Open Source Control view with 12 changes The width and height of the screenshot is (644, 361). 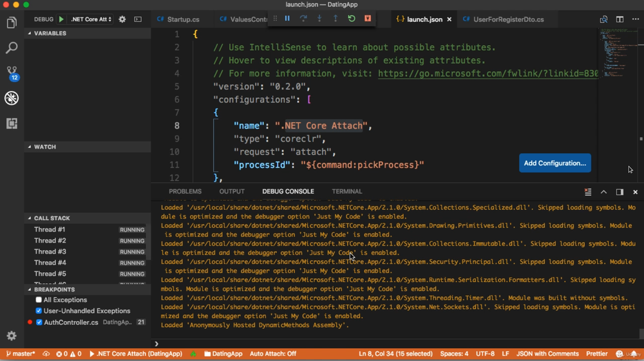pyautogui.click(x=12, y=73)
